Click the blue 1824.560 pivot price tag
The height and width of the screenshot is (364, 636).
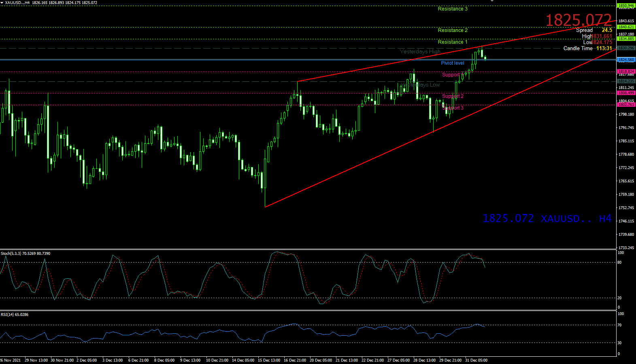coord(626,60)
